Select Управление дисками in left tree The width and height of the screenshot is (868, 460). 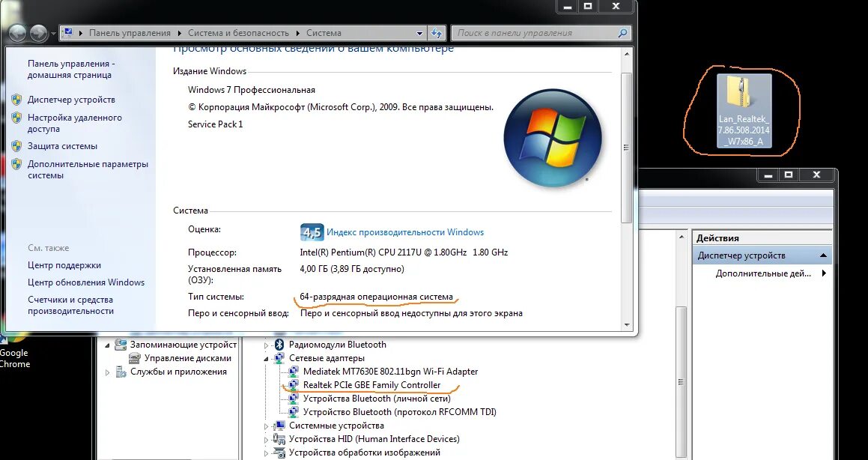(x=188, y=358)
